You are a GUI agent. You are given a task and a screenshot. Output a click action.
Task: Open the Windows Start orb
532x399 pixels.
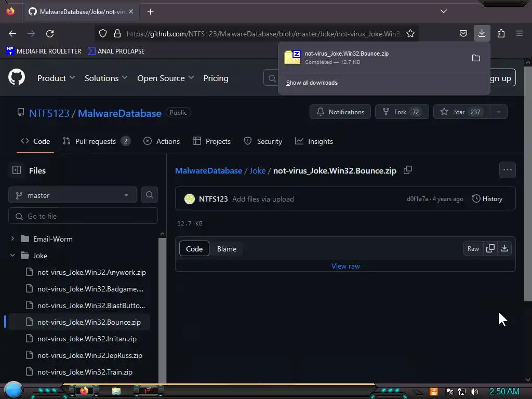(14, 390)
